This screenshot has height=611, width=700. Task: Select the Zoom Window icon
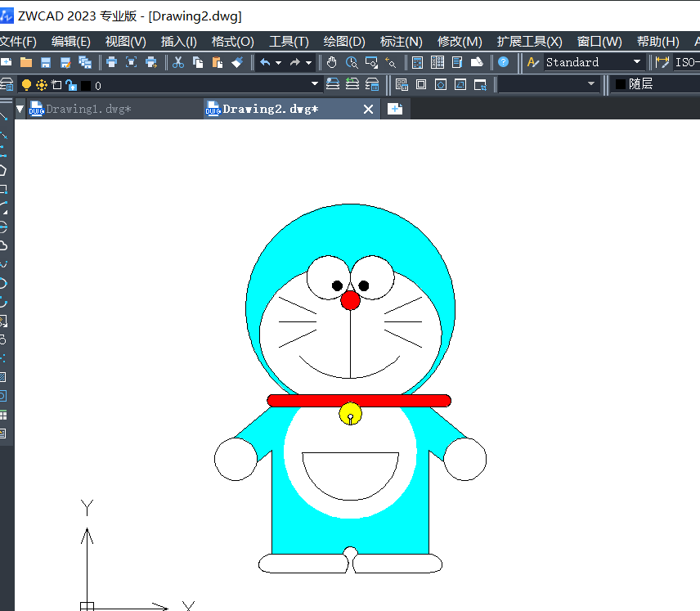coord(371,62)
